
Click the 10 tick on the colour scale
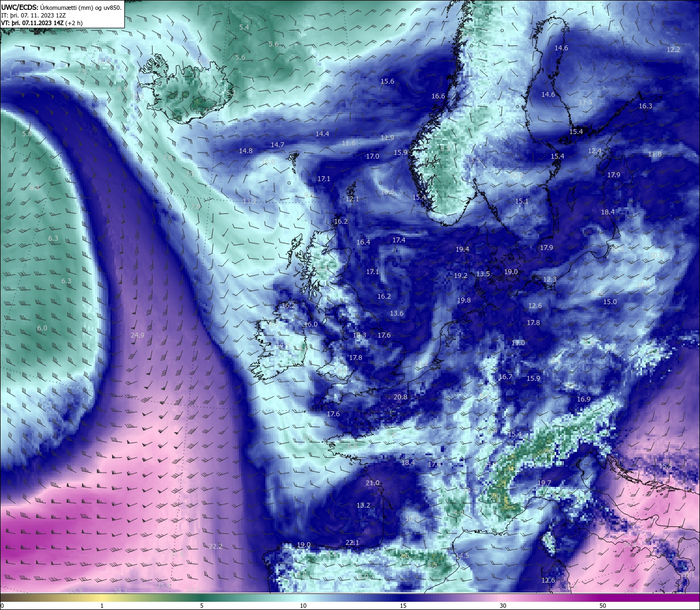point(303,606)
